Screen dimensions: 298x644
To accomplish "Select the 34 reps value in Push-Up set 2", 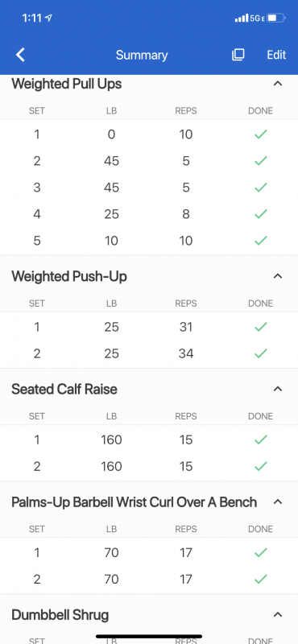I will 186,353.
